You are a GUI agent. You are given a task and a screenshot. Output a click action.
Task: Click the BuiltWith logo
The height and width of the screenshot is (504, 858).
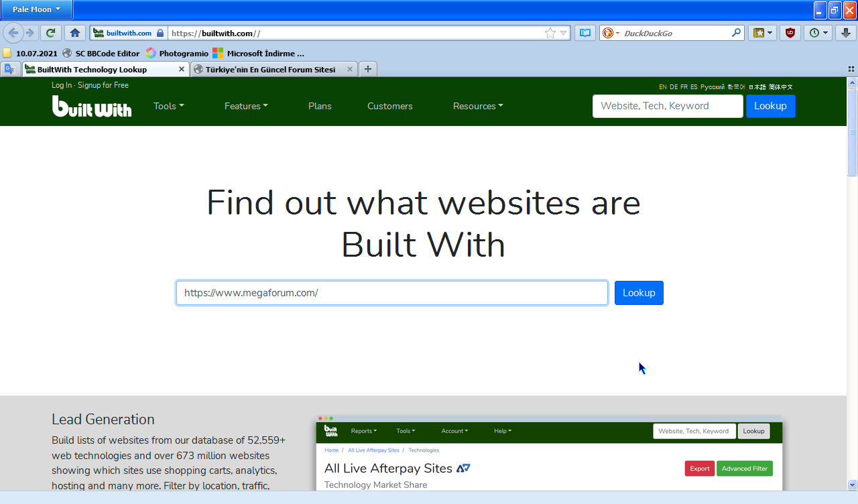pos(92,106)
